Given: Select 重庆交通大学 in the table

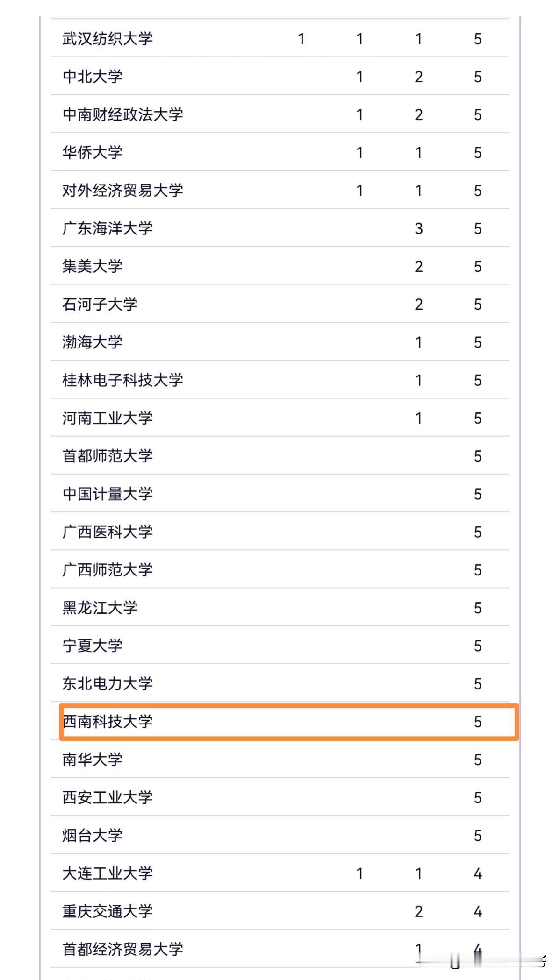Looking at the screenshot, I should point(108,911).
